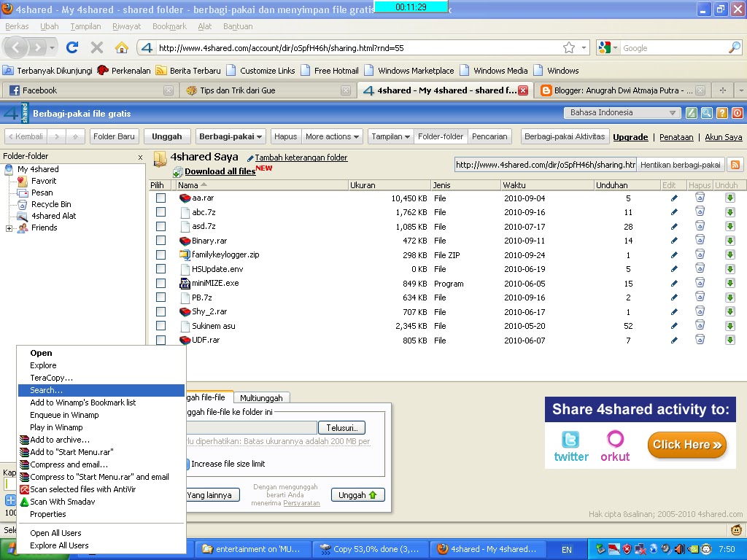The height and width of the screenshot is (560, 747).
Task: Open the back-forward history dropdown arrow
Action: click(52, 47)
